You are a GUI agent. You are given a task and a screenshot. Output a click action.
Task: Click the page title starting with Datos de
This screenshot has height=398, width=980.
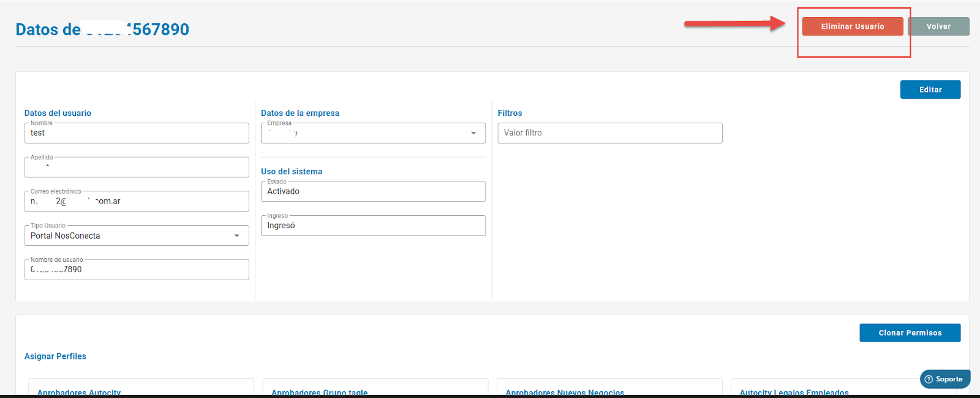coord(102,29)
